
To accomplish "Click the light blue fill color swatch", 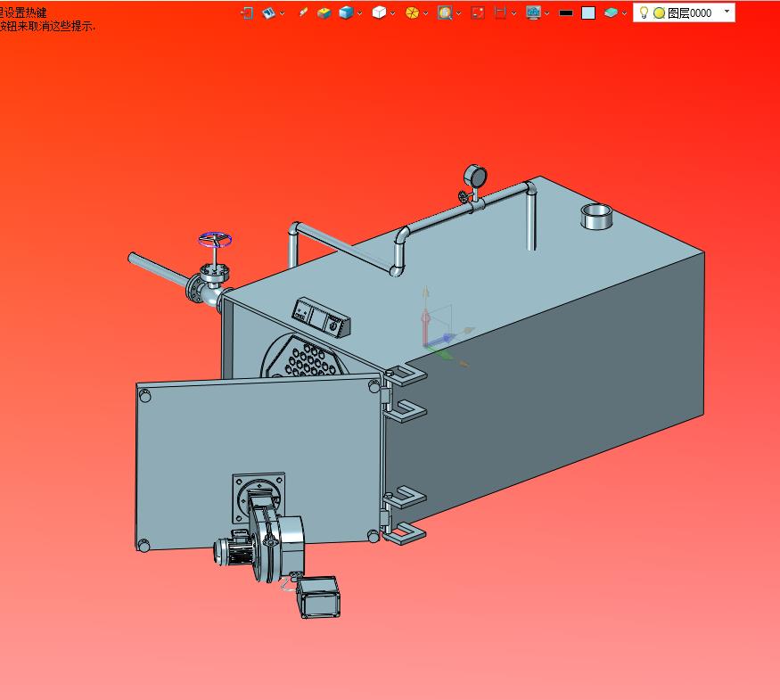I will pos(588,13).
